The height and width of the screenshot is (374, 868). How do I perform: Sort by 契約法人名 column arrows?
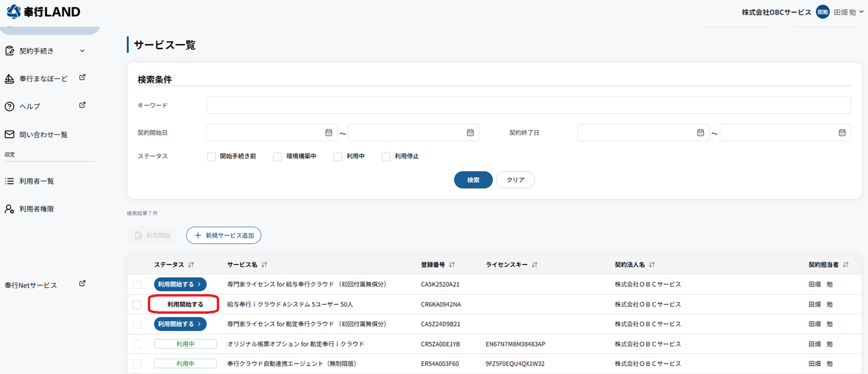click(x=652, y=264)
